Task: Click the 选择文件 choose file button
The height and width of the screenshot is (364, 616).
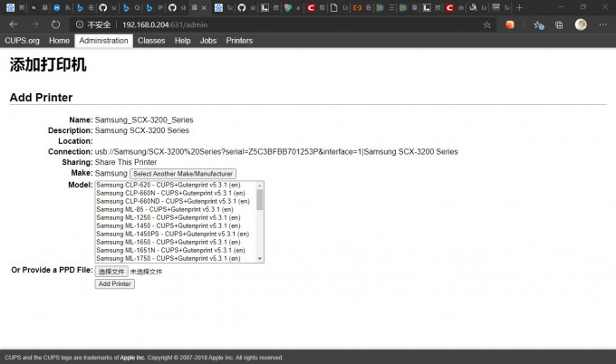Action: coord(111,272)
